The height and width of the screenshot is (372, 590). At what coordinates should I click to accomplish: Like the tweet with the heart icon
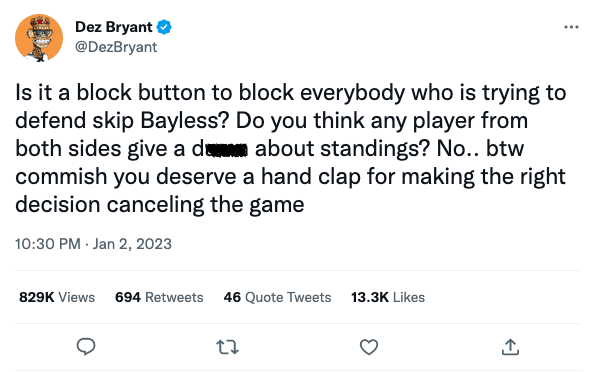point(369,347)
